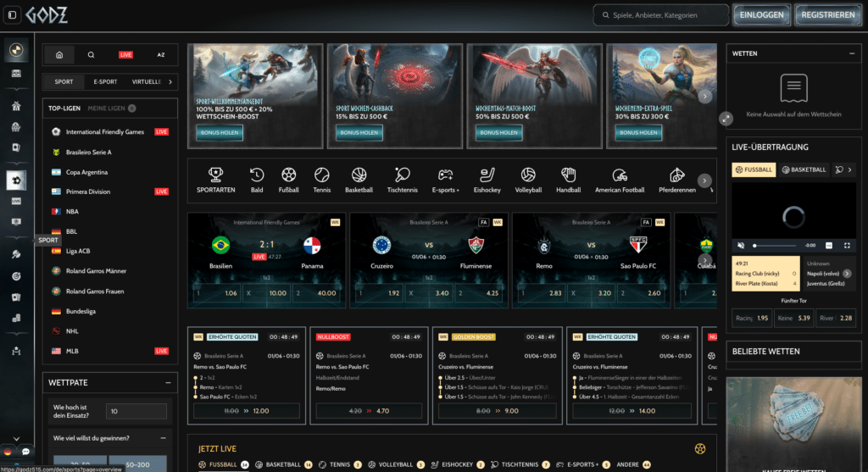Bet on Sao Paulo FC win at 2.60
This screenshot has width=868, height=472.
(x=641, y=293)
